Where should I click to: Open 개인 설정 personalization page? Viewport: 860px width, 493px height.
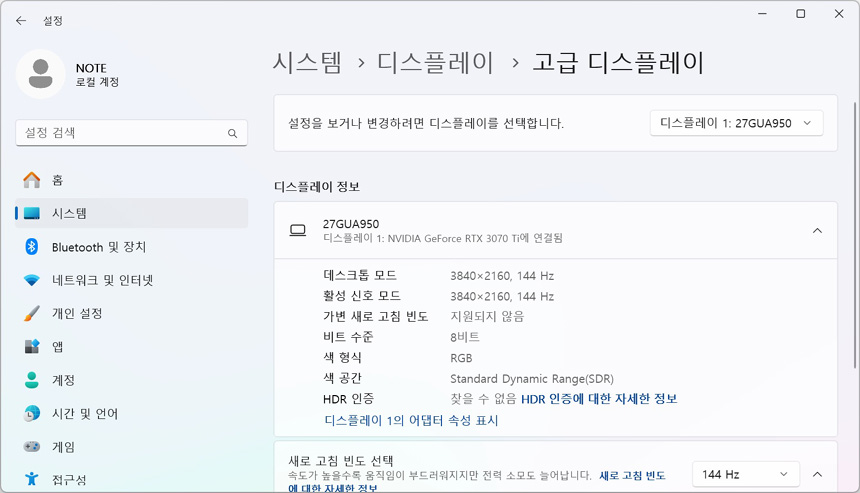click(77, 314)
